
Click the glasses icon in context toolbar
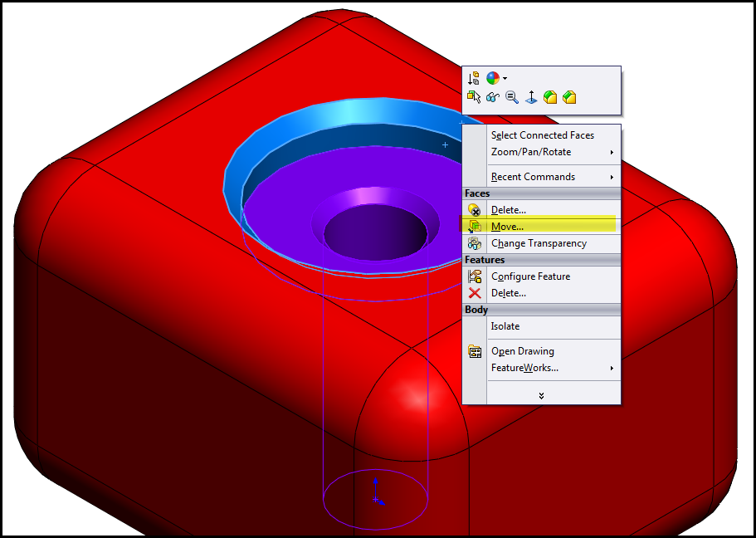(492, 97)
